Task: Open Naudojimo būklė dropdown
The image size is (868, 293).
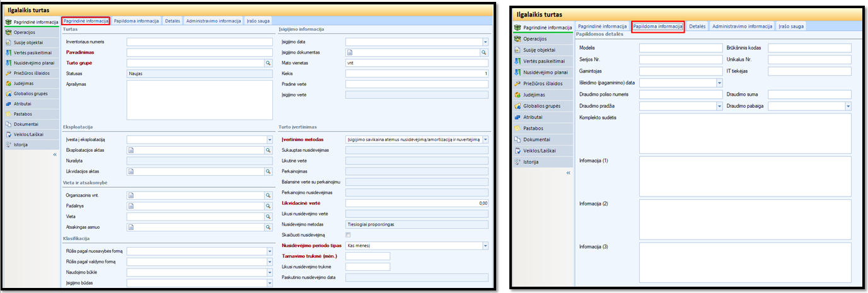Action: (x=269, y=272)
